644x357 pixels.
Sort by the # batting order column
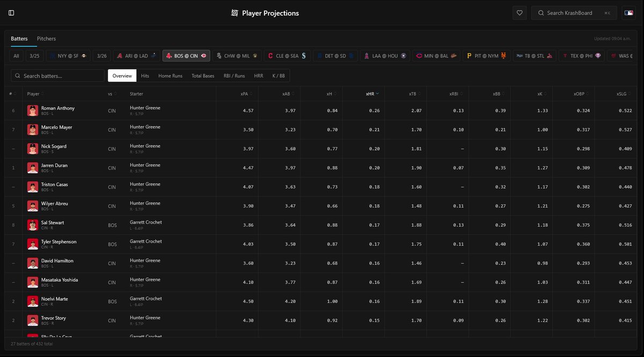13,94
